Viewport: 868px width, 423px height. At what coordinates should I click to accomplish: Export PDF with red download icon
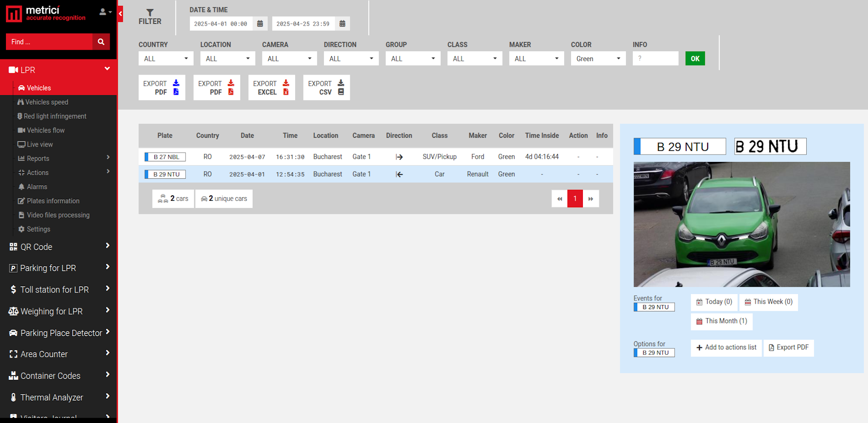click(x=217, y=87)
